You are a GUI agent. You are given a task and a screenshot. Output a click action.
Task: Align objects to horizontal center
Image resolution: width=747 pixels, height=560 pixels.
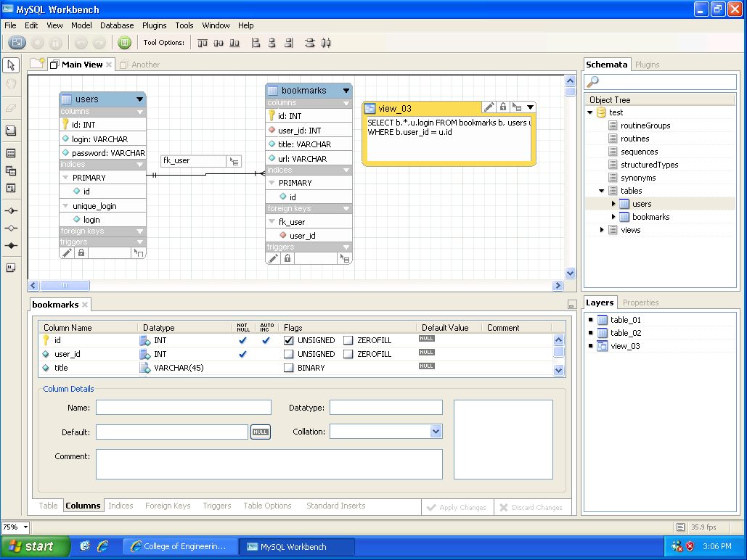tap(272, 44)
